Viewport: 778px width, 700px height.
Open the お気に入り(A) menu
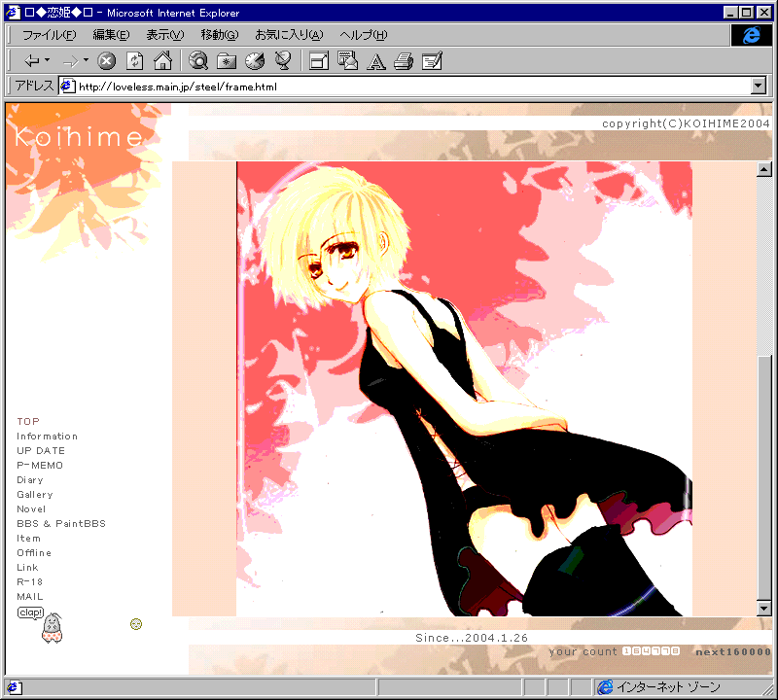tap(289, 35)
